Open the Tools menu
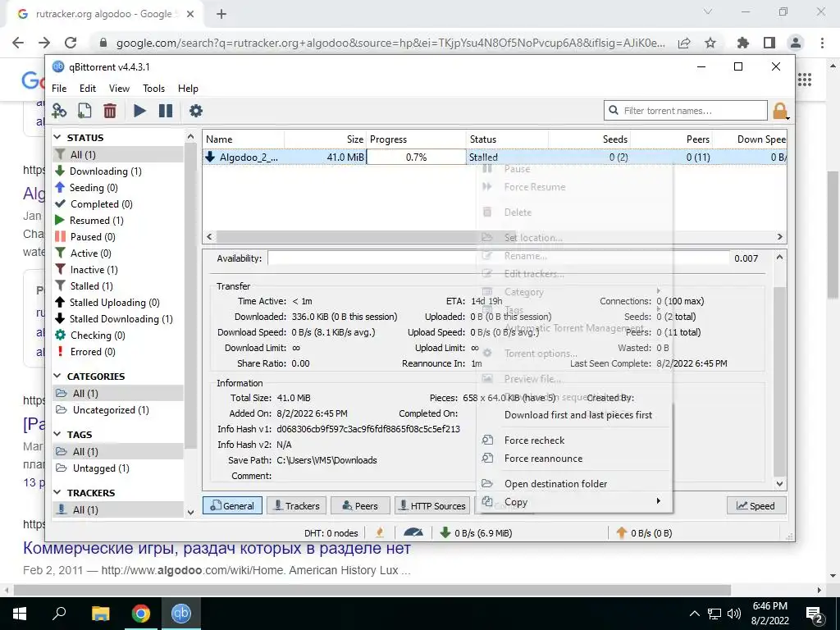840x630 pixels. [153, 89]
